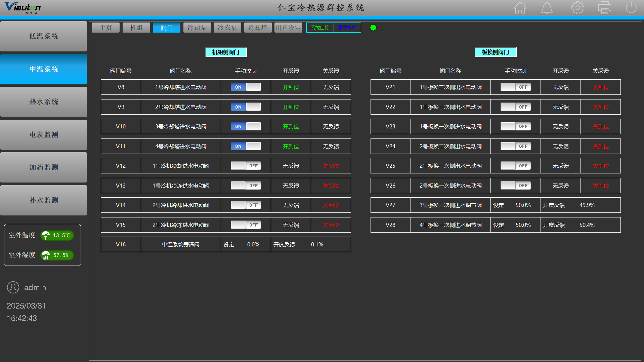Open 补水监测 in sidebar

point(44,200)
